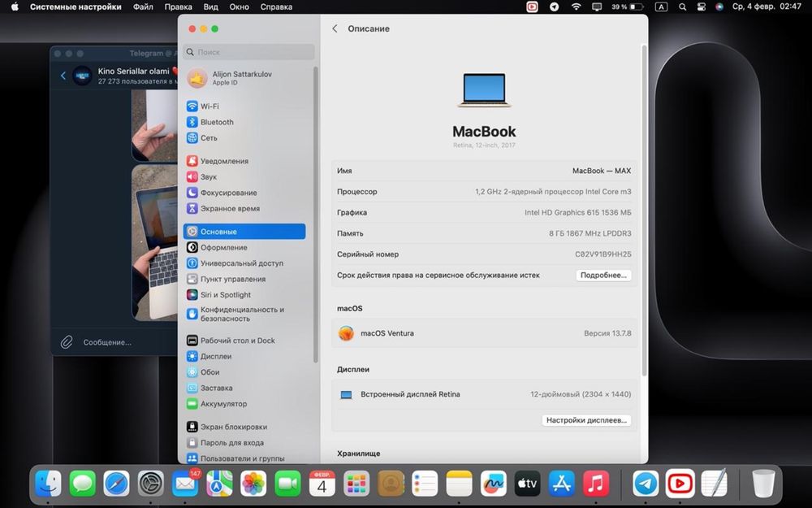Open Окно menu
This screenshot has width=812, height=508.
click(240, 7)
